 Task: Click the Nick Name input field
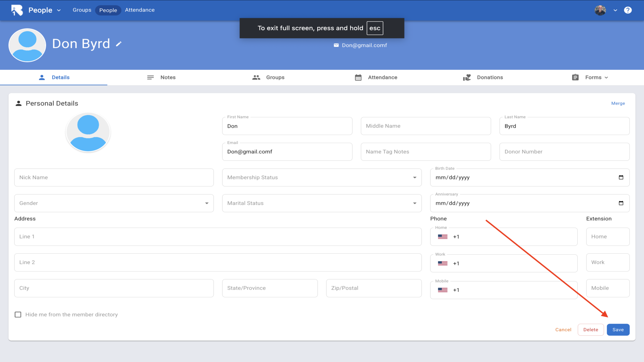click(x=114, y=177)
